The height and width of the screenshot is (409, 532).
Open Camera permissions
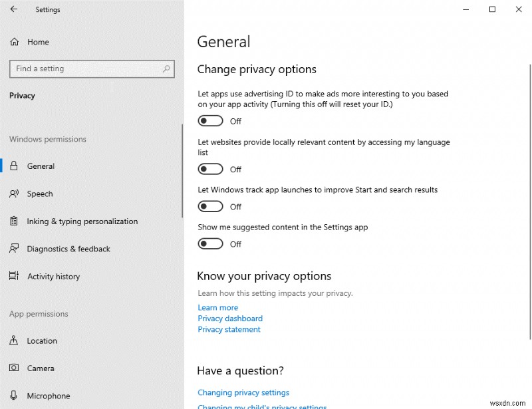tap(39, 368)
